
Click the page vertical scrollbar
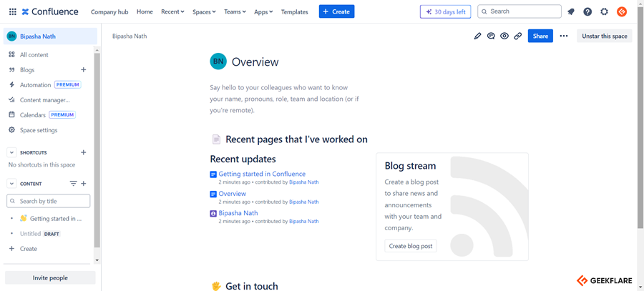[x=640, y=119]
